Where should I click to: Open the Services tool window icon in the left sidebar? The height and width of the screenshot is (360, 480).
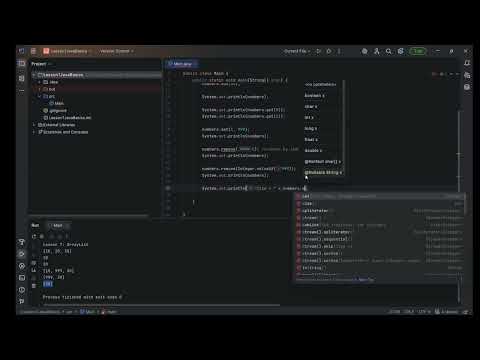click(x=22, y=266)
